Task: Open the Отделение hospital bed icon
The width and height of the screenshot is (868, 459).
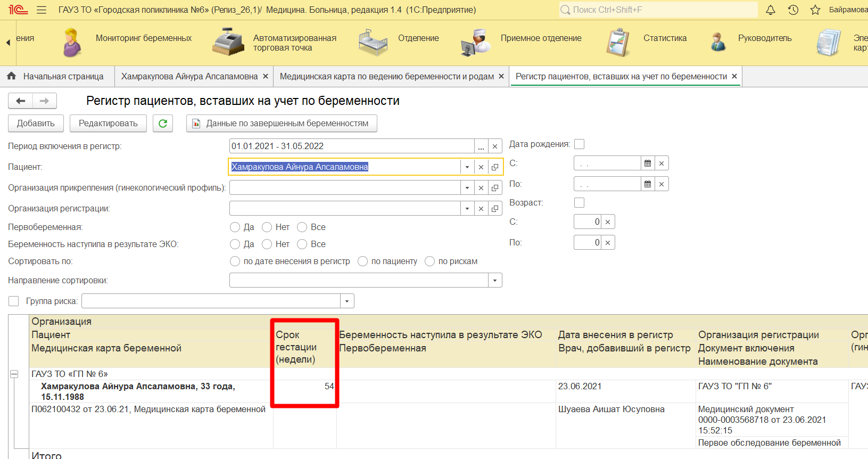Action: tap(373, 42)
